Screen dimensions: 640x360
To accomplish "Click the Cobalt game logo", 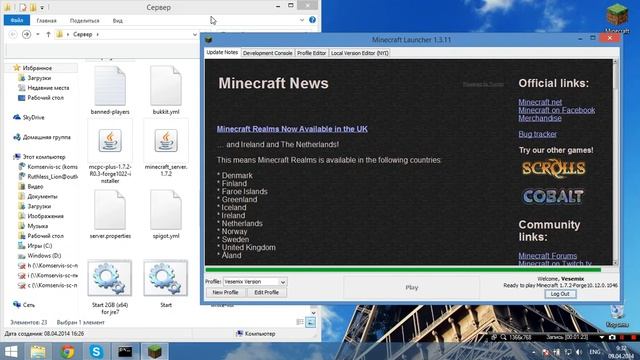I will pyautogui.click(x=553, y=197).
